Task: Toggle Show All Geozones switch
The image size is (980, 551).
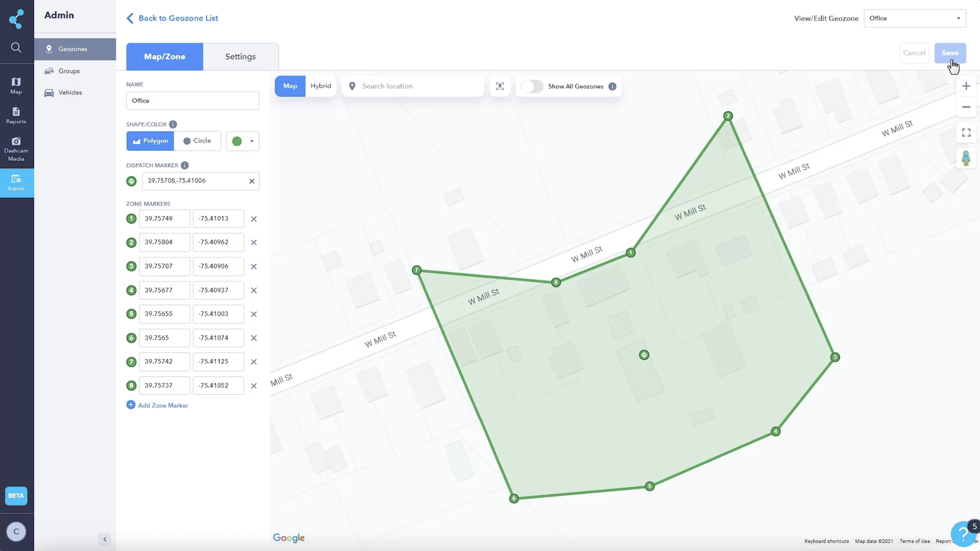Action: pyautogui.click(x=532, y=87)
